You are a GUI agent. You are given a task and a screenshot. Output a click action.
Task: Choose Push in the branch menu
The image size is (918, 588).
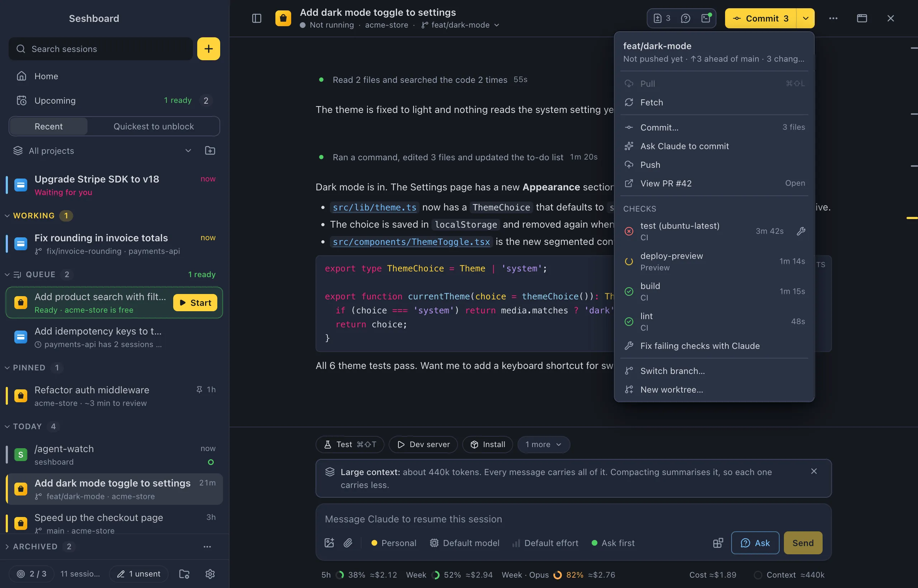point(714,165)
